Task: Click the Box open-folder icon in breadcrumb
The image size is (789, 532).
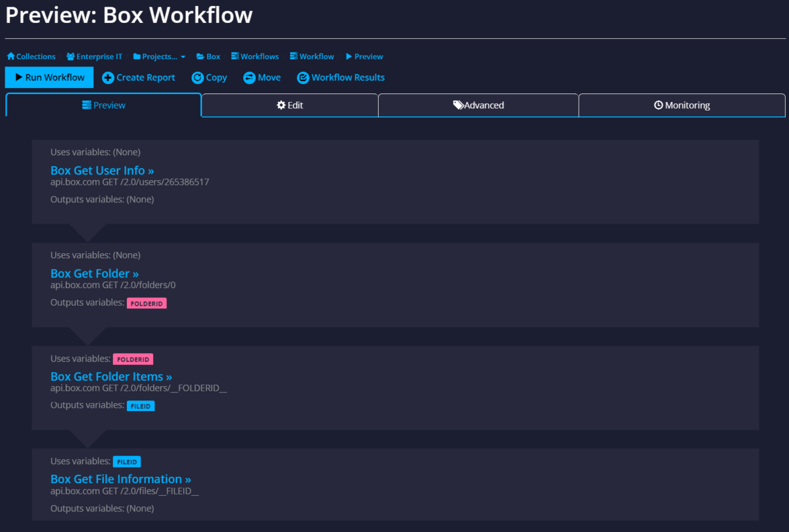Action: (201, 57)
